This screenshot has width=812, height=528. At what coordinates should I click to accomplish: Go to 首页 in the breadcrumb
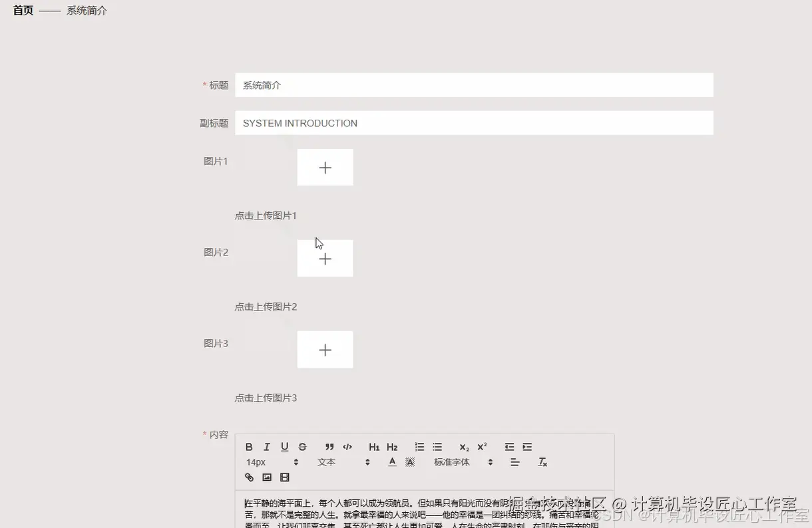pos(22,10)
